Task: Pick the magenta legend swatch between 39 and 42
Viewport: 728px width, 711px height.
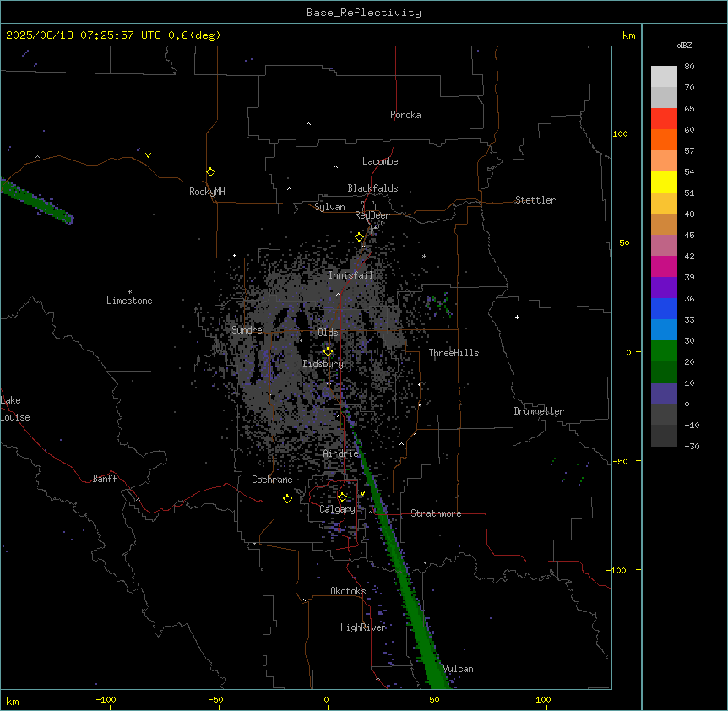Action: pyautogui.click(x=664, y=266)
